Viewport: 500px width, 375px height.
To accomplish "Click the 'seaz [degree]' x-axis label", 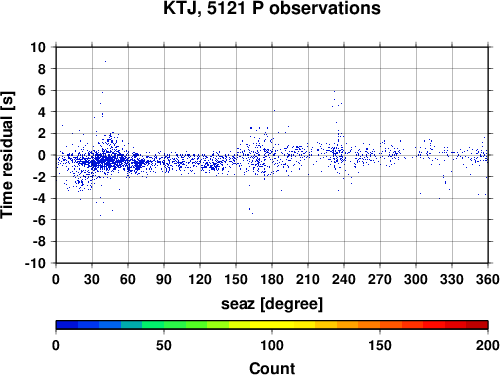I will (x=272, y=304).
